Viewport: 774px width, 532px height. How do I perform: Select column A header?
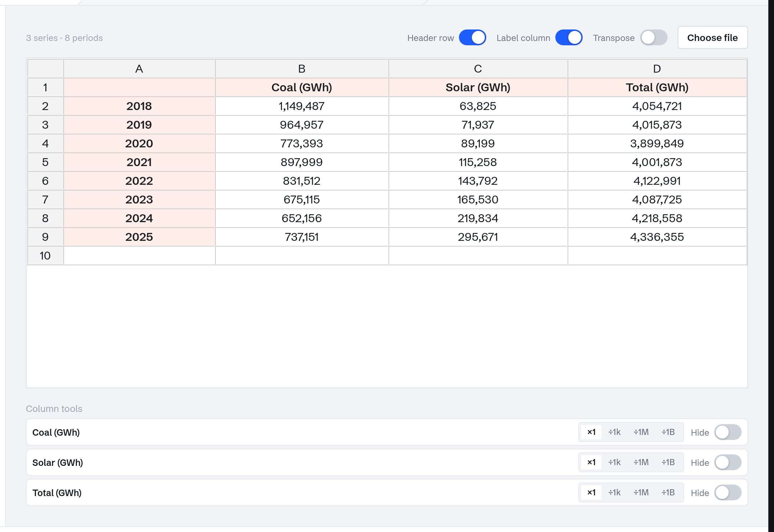[x=139, y=69]
